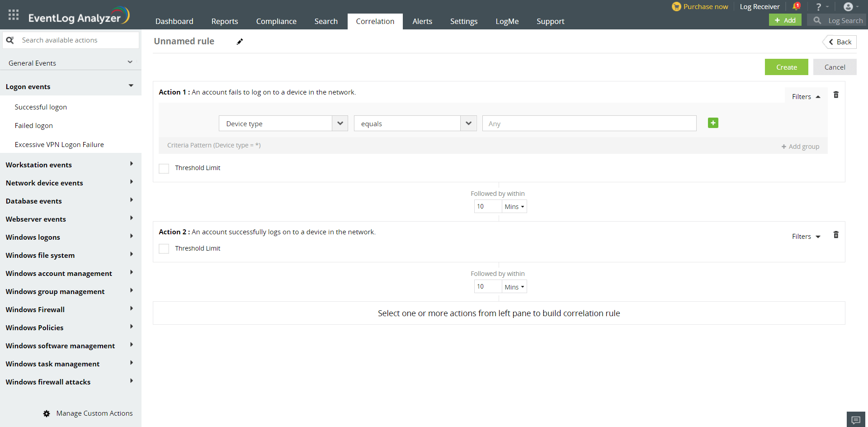Viewport: 868px width, 427px height.
Task: Enable Threshold Limit for Action 1
Action: click(164, 168)
